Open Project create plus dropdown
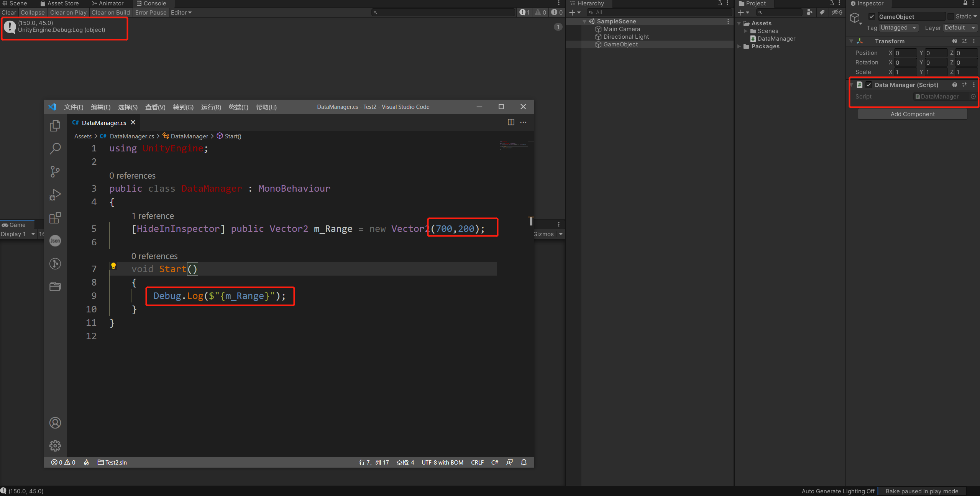 744,12
